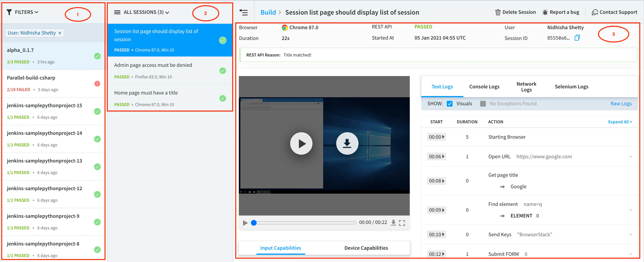This screenshot has width=644, height=262.
Task: Open the Raw Logs link
Action: tap(621, 104)
